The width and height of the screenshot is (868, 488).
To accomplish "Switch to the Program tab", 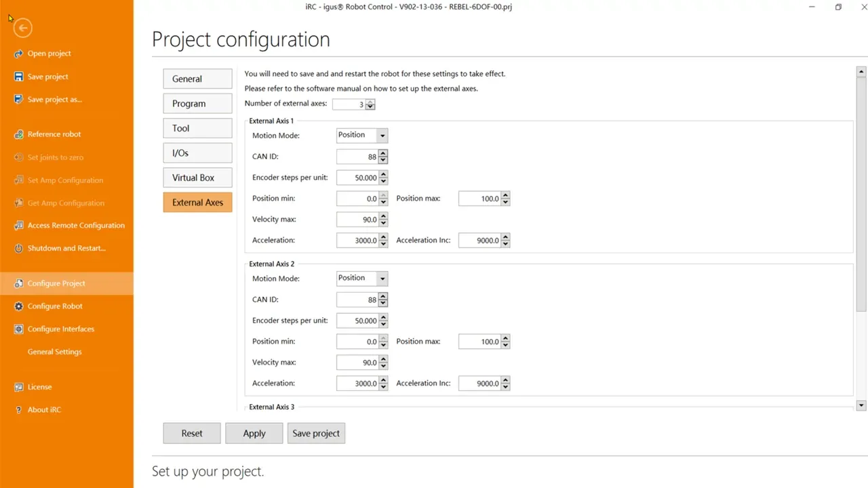I will tap(197, 104).
